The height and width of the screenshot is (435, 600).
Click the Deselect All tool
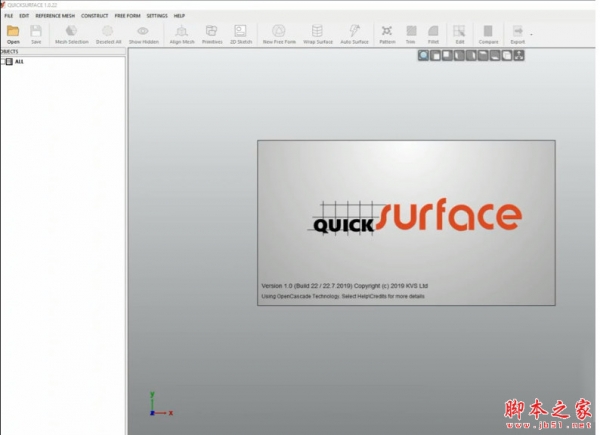[x=108, y=34]
